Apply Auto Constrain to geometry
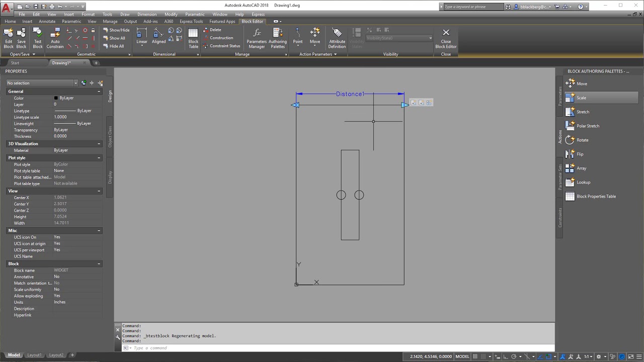 coord(55,38)
